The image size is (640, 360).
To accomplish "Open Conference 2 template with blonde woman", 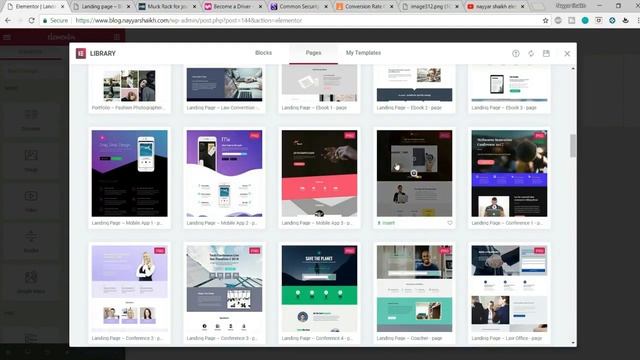I will click(129, 289).
